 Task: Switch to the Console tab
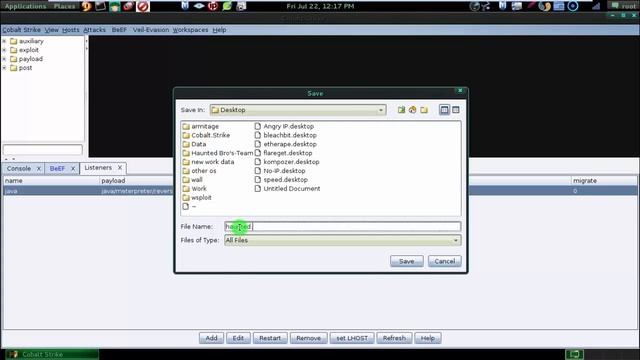point(19,168)
